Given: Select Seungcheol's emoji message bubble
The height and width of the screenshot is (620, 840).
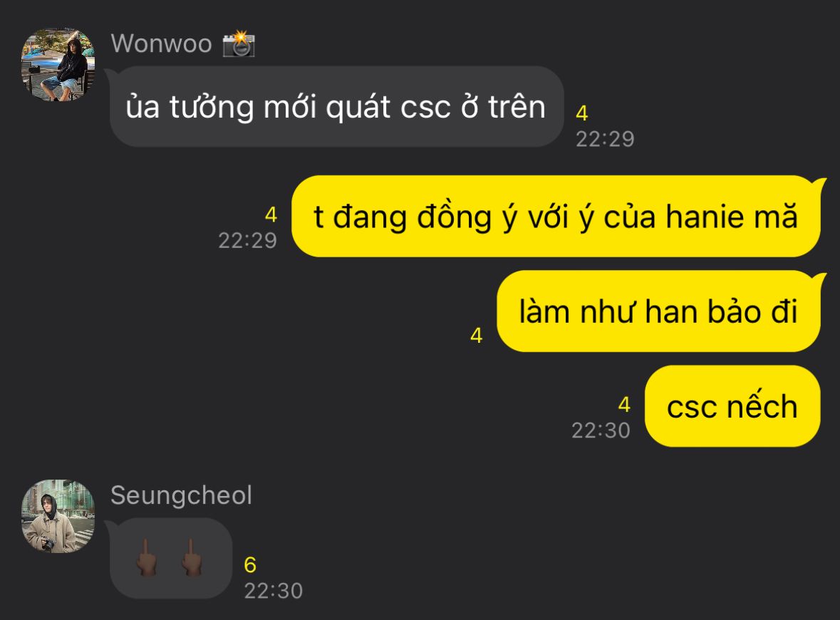Looking at the screenshot, I should point(171,558).
